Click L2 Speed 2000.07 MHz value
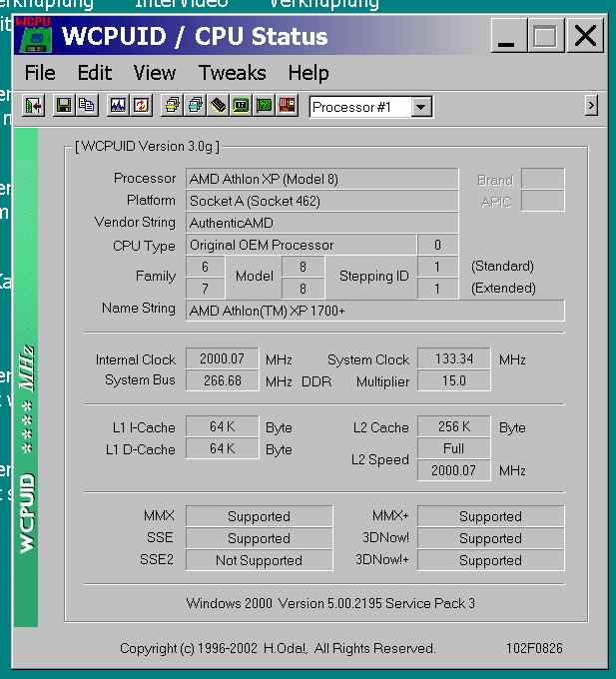 (453, 470)
